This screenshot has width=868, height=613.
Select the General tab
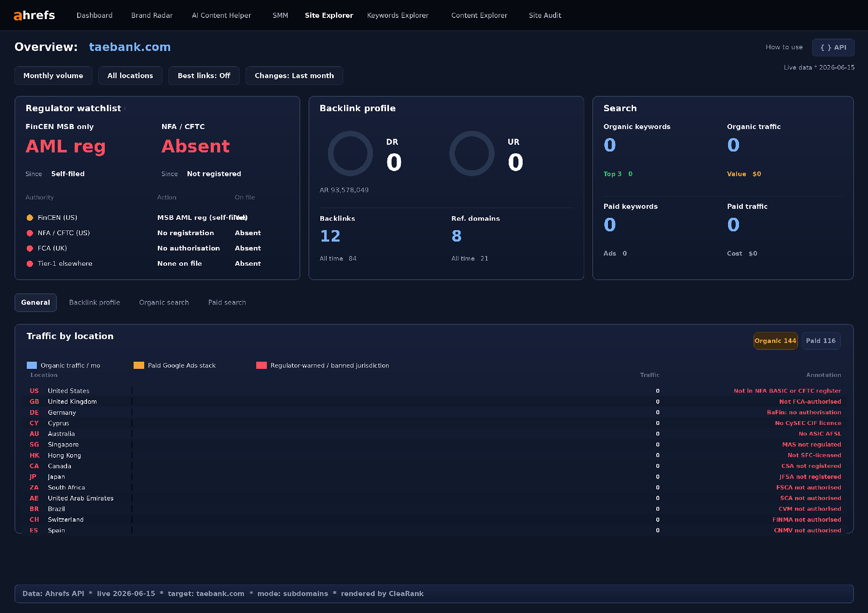[x=36, y=303]
